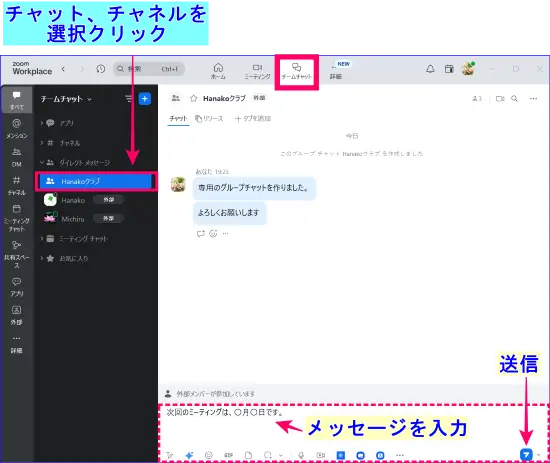Switch to the チャット tab
Screen dimensions: 550x463
(178, 119)
